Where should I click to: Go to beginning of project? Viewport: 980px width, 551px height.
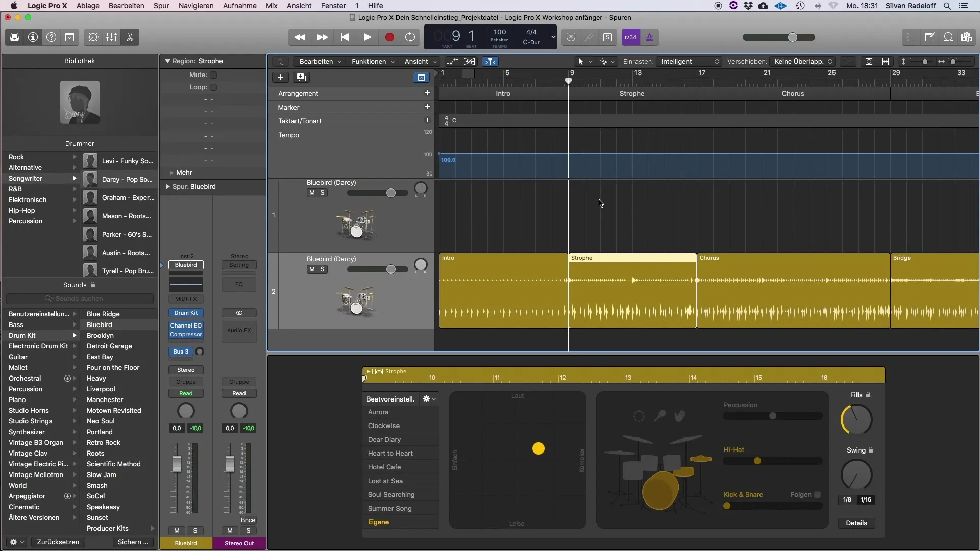tap(345, 37)
